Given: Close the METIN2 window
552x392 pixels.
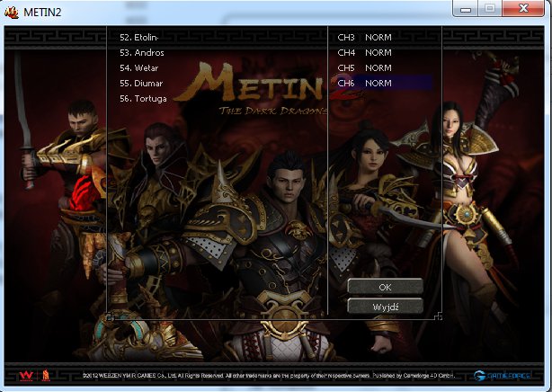Looking at the screenshot, I should point(523,8).
